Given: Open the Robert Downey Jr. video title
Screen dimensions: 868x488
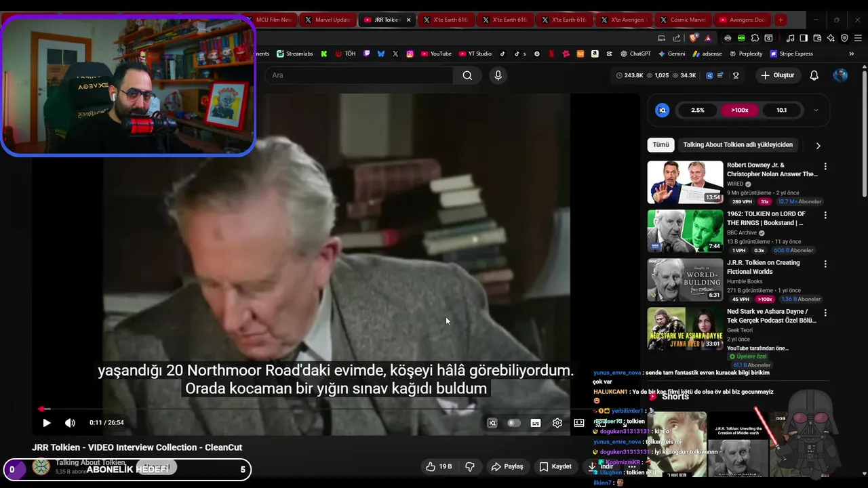Looking at the screenshot, I should [x=772, y=169].
